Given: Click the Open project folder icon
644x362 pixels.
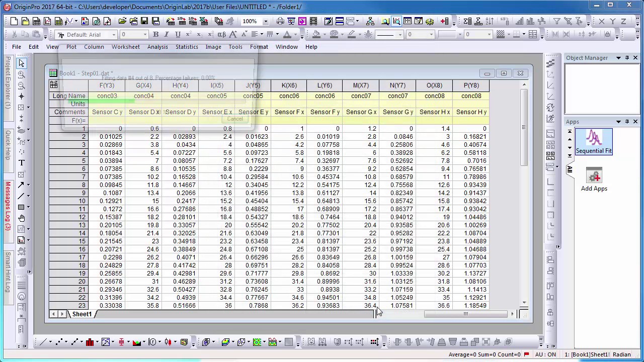Looking at the screenshot, I should (x=122, y=21).
